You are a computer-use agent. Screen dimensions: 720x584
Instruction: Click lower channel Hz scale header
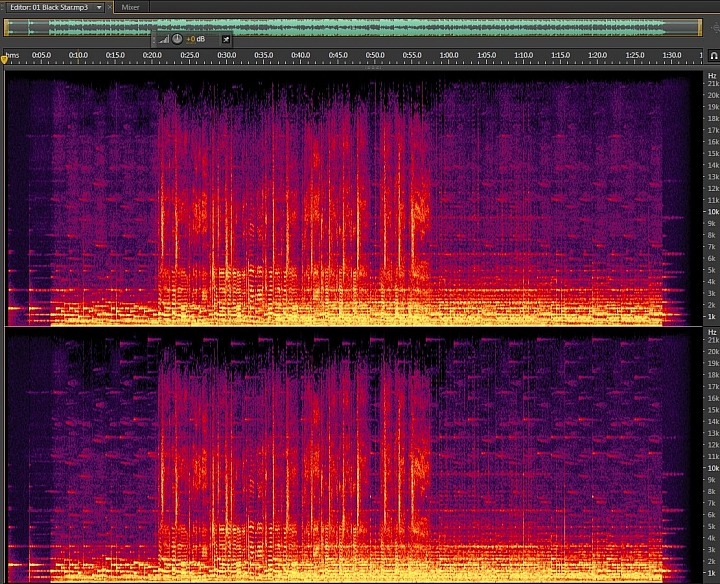tap(712, 332)
